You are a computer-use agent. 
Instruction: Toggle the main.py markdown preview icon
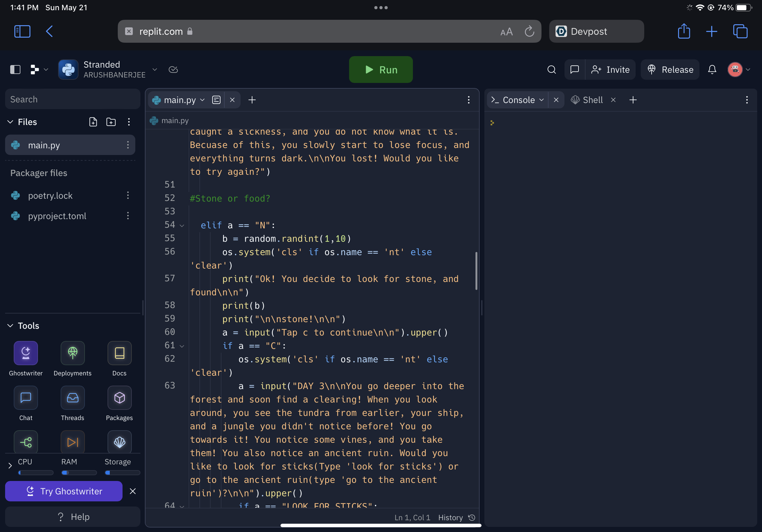216,100
